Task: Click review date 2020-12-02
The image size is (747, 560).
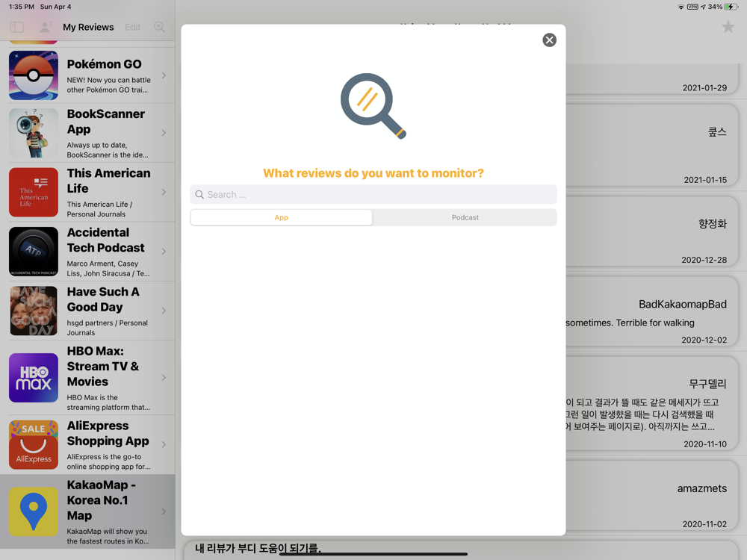Action: click(704, 340)
